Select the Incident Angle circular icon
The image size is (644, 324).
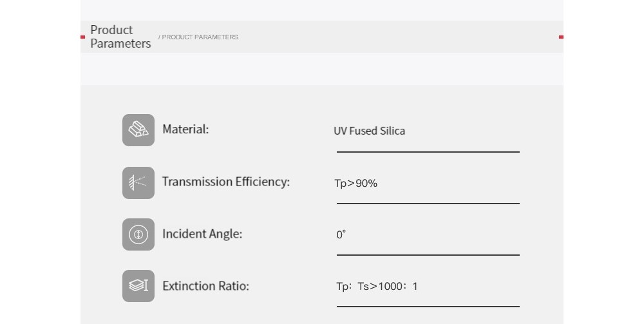coord(138,234)
